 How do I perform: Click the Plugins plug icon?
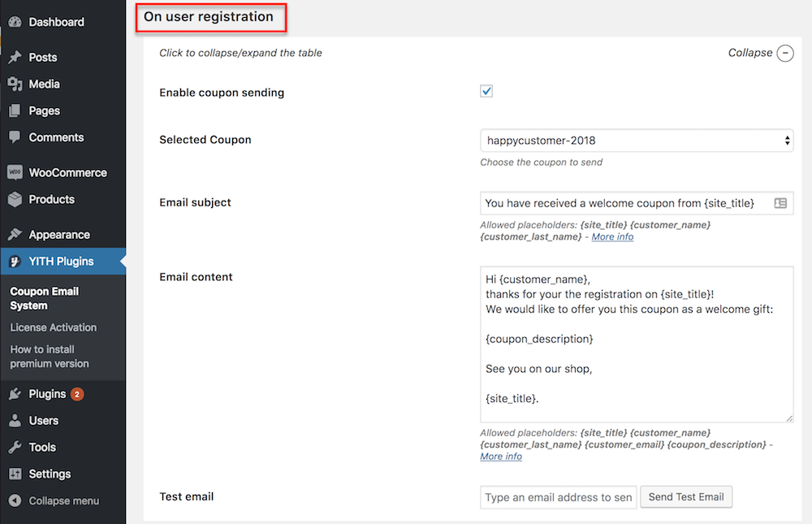[15, 394]
